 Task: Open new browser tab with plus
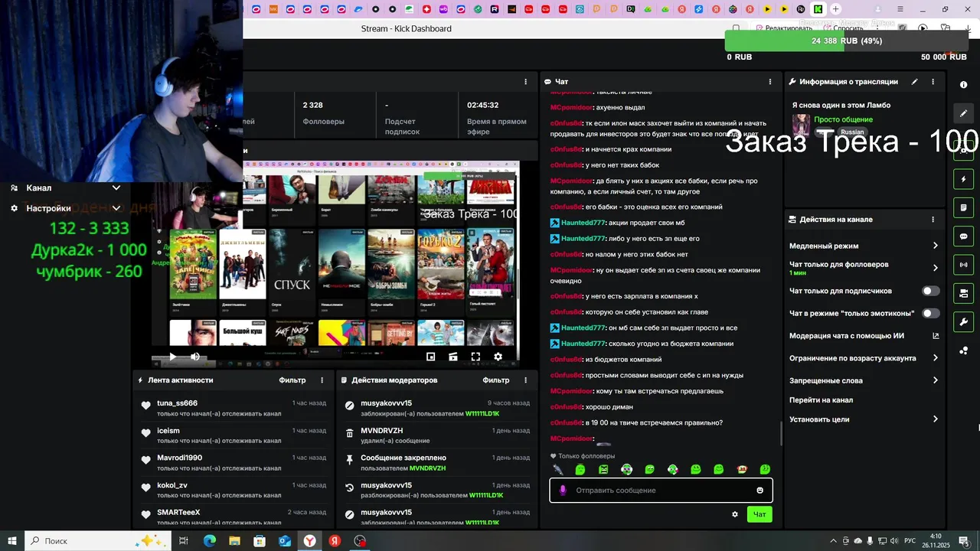[836, 9]
